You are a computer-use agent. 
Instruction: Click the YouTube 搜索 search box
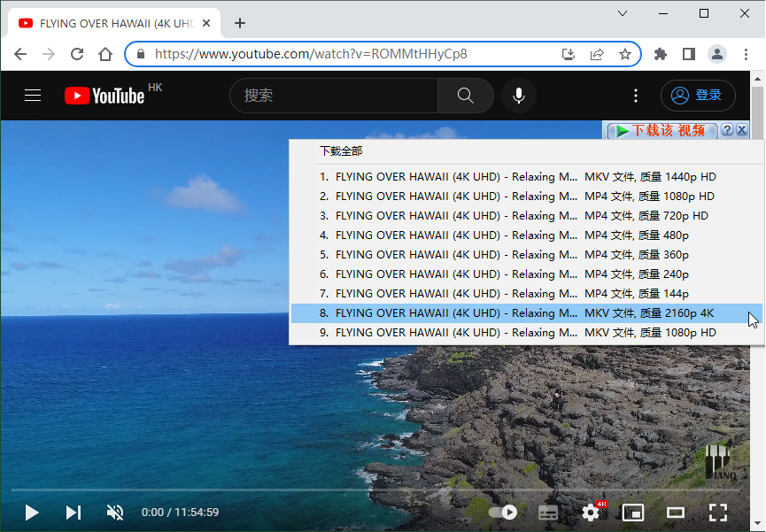click(334, 96)
